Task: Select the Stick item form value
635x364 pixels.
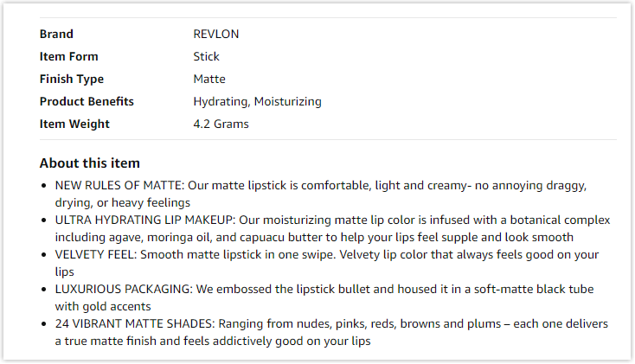Action: coord(206,56)
